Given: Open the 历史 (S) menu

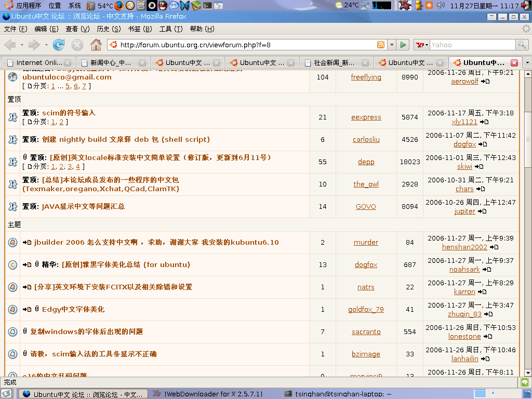Looking at the screenshot, I should [x=109, y=29].
